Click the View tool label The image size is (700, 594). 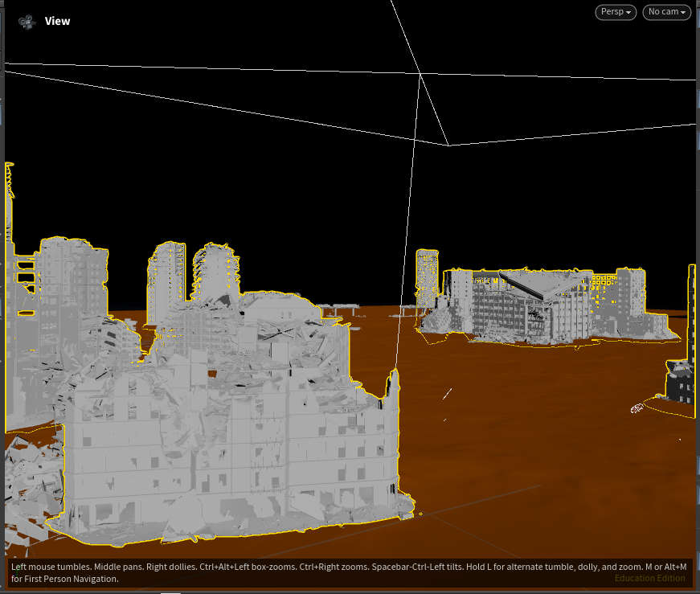[57, 21]
